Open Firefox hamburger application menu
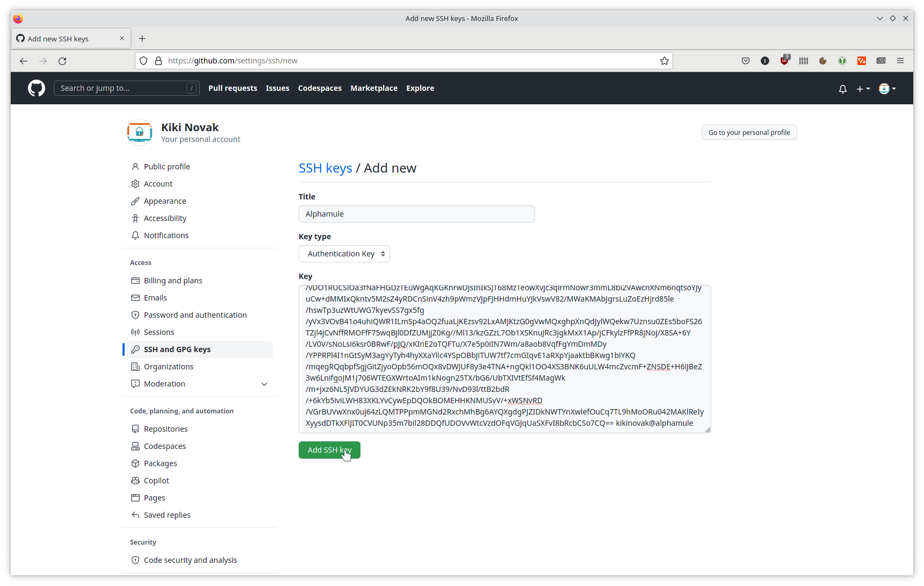 (x=900, y=61)
